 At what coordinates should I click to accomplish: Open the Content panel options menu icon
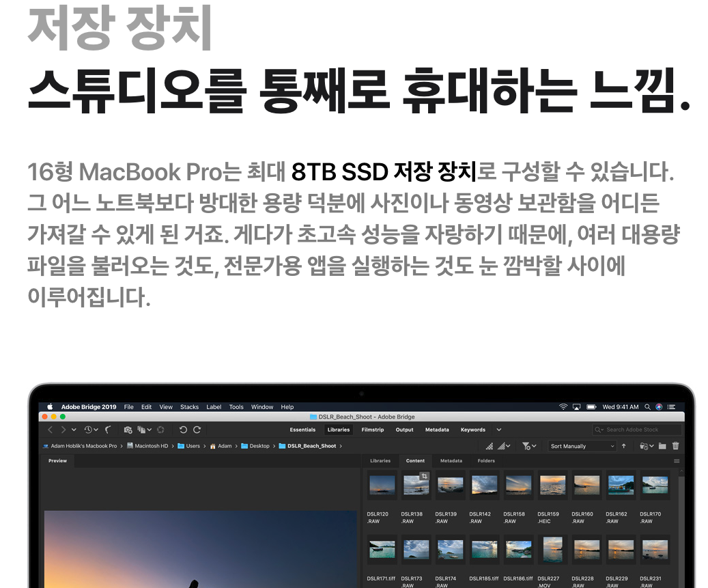pos(677,461)
